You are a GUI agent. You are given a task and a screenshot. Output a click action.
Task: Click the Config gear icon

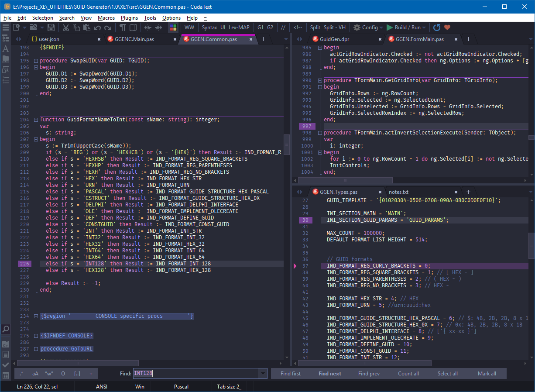point(357,28)
